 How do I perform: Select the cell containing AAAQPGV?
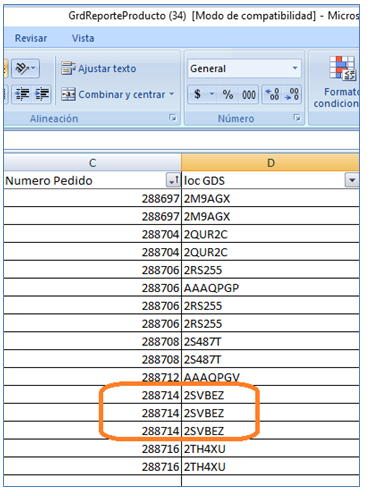click(x=270, y=377)
